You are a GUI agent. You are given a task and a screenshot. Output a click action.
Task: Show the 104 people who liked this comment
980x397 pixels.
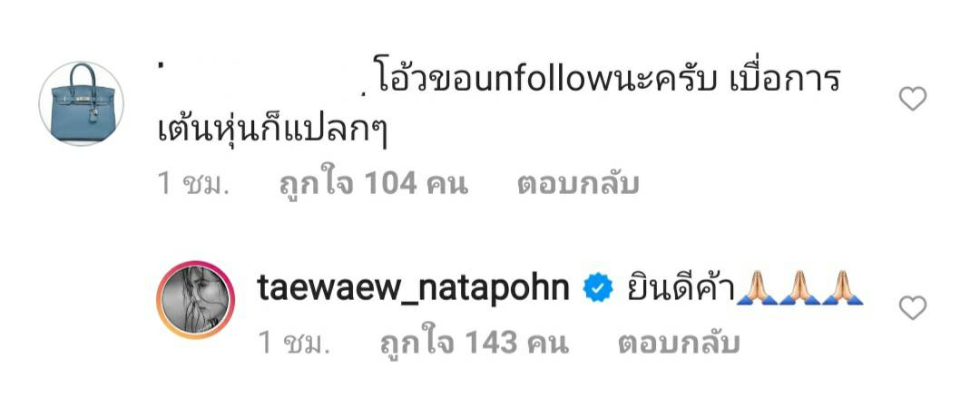373,185
